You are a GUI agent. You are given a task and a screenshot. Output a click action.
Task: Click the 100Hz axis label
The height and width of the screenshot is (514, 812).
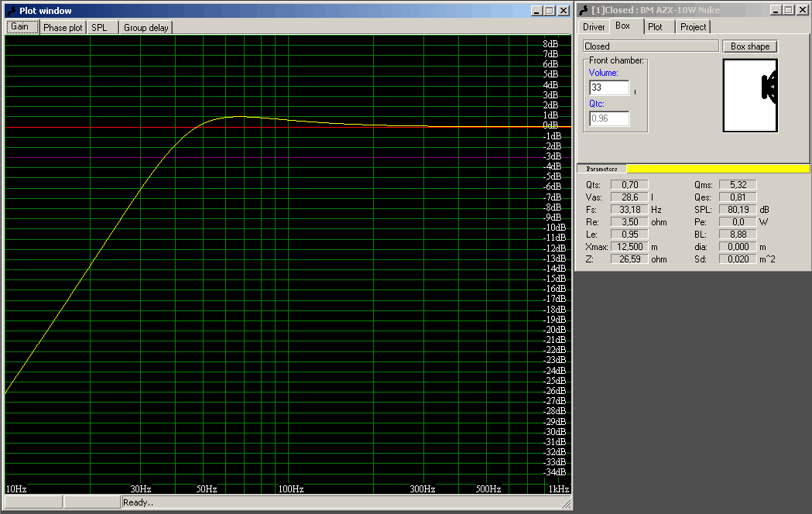(x=291, y=489)
